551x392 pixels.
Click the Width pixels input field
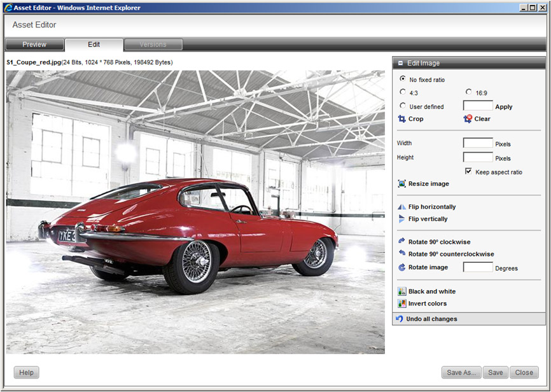click(478, 143)
